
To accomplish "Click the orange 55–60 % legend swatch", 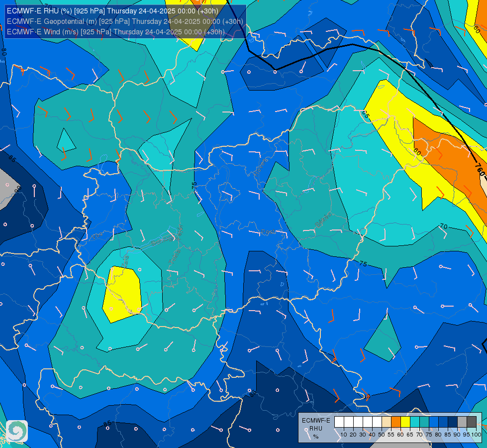I will [x=395, y=422].
